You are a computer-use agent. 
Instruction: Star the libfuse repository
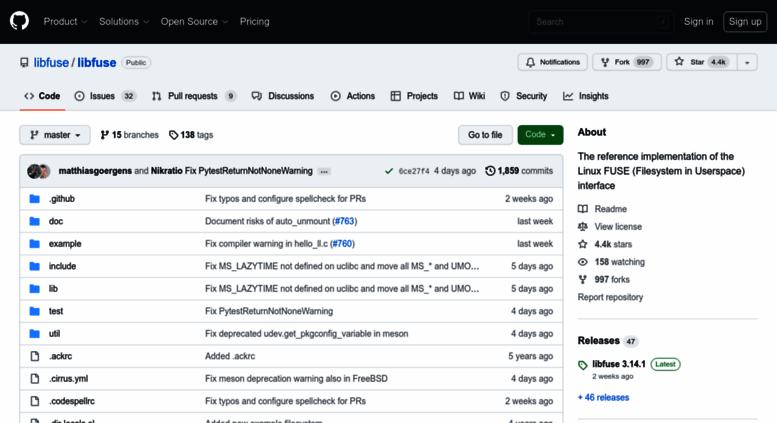pos(702,62)
